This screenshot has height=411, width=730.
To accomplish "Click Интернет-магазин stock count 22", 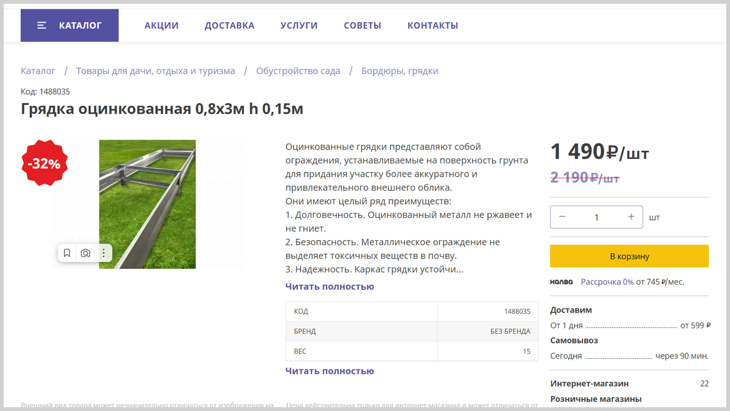I will click(x=704, y=384).
